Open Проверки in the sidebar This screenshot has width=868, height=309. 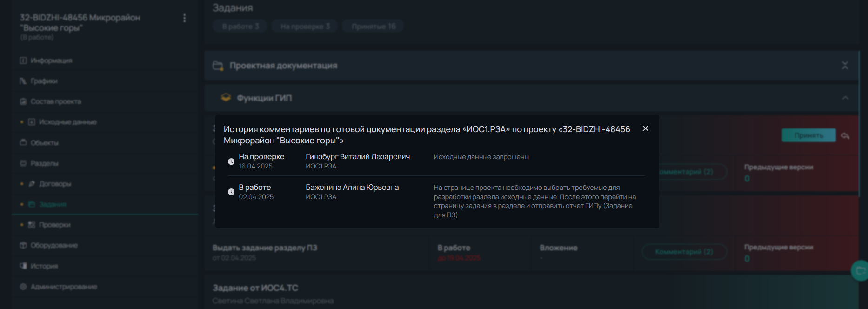click(x=55, y=225)
